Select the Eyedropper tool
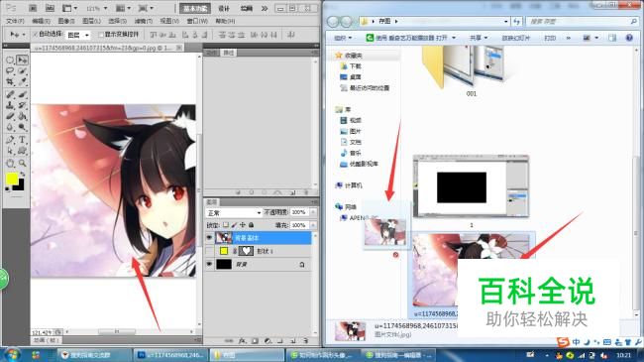Image resolution: width=644 pixels, height=362 pixels. [23, 81]
